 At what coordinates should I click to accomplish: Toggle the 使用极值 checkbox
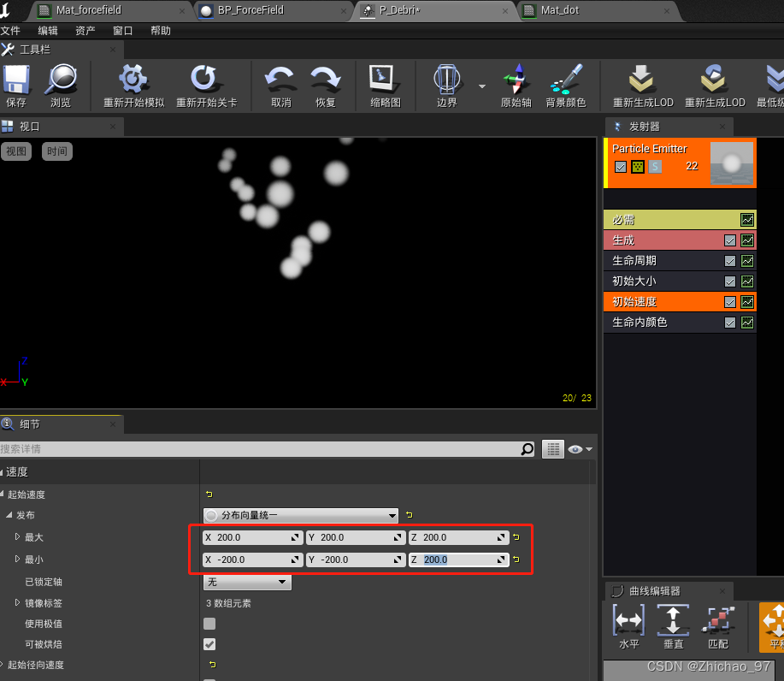pos(209,624)
